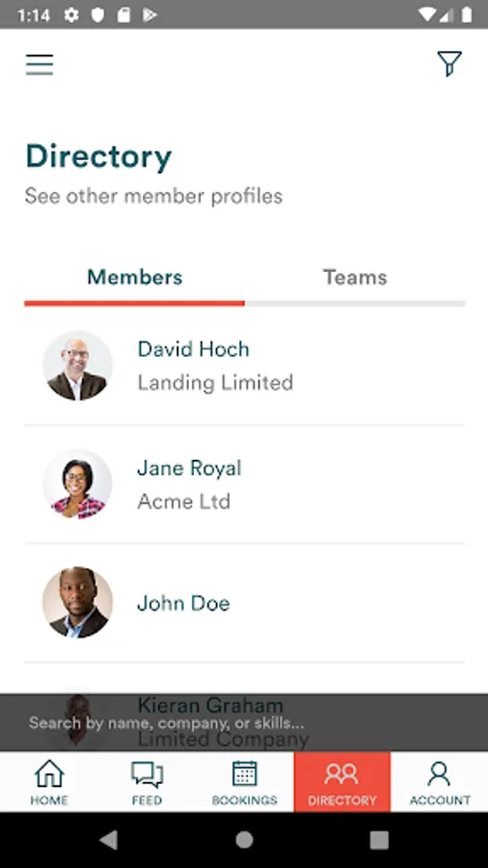Click Jane Royal's avatar picture
Viewport: 488px width, 868px height.
tap(77, 484)
